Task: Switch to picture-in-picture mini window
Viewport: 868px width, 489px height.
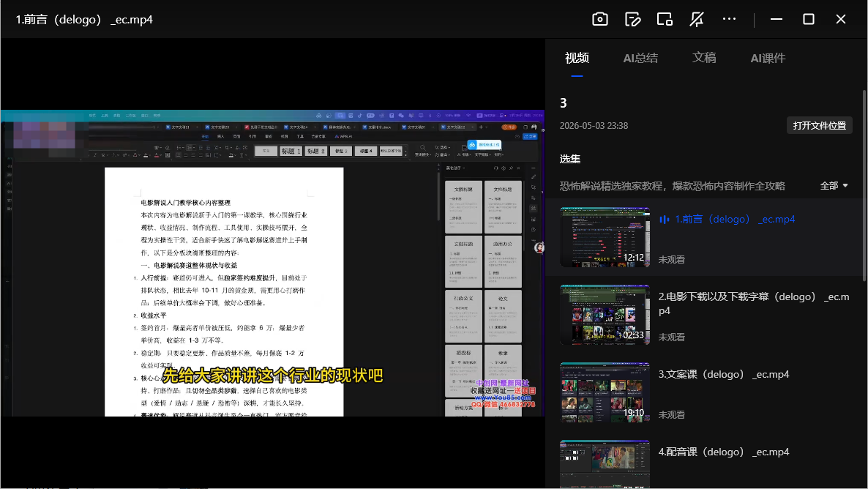Action: click(665, 19)
